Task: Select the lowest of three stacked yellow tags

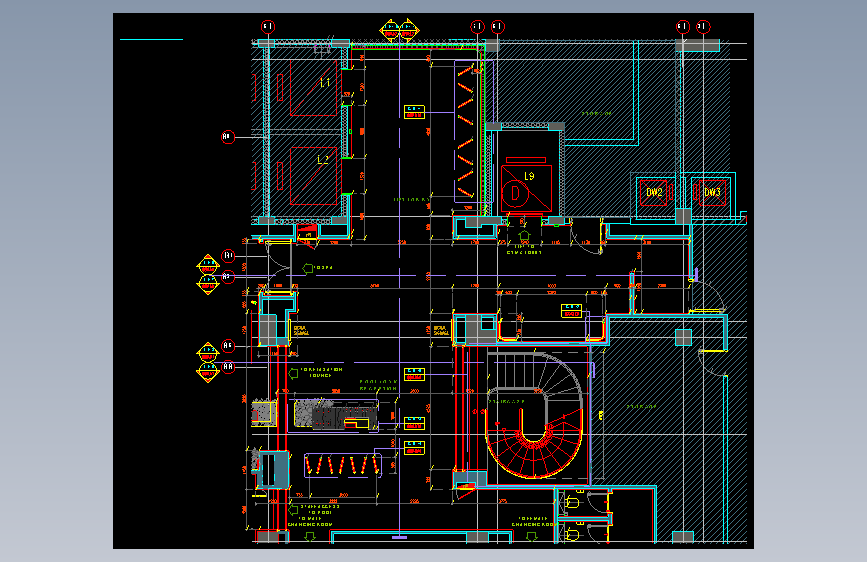Action: point(414,447)
